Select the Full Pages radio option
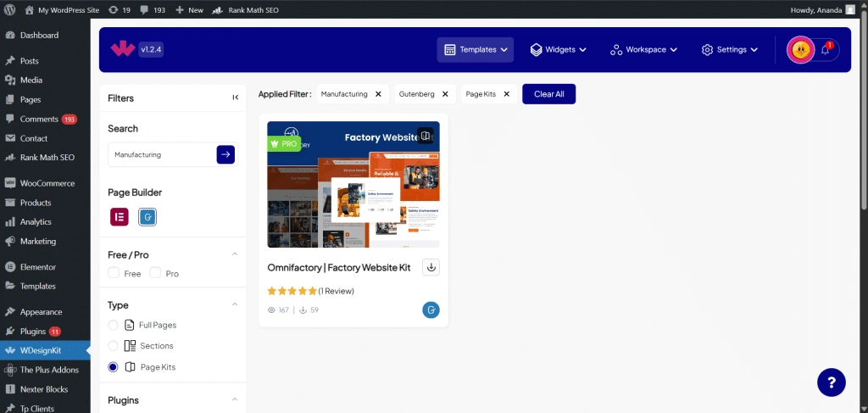The width and height of the screenshot is (868, 413). click(113, 325)
